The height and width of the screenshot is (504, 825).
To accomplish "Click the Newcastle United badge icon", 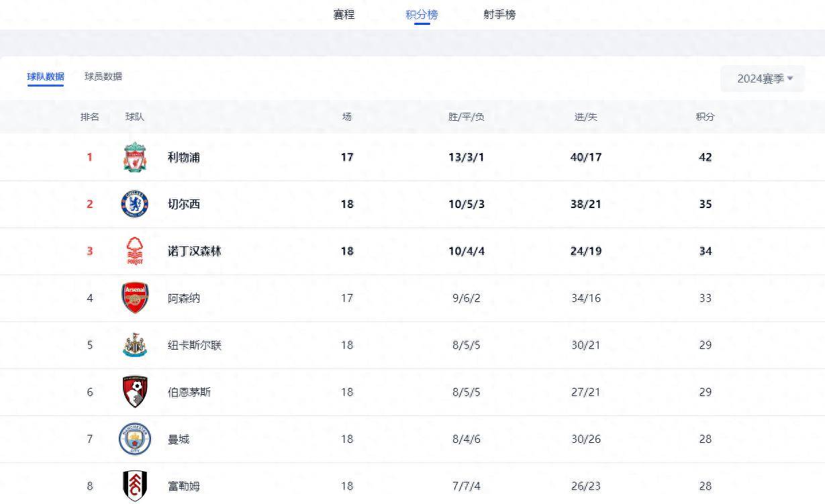I will 135,345.
